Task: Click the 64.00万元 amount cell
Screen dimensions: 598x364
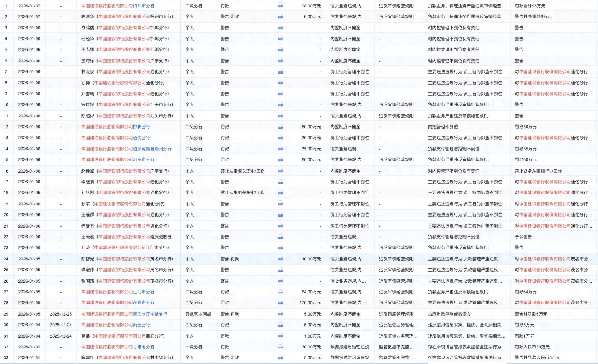Action: pyautogui.click(x=311, y=292)
